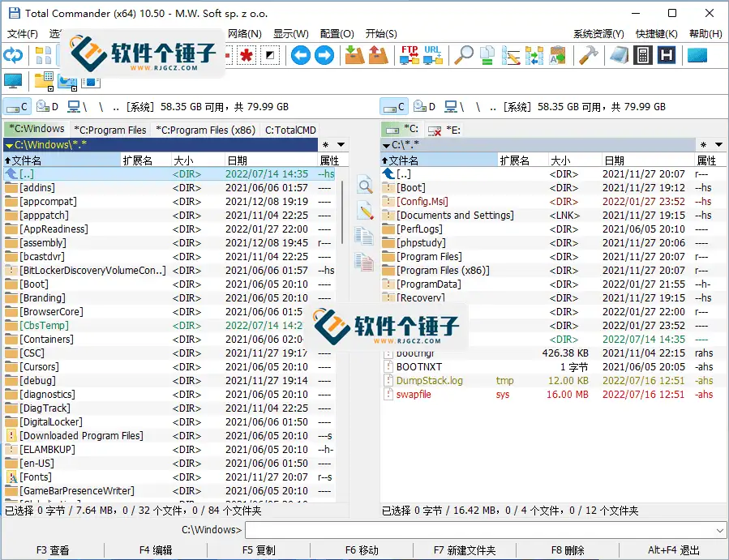Select DumpStack.log file in right panel
Screen dimensions: 729x560
pyautogui.click(x=553, y=381)
